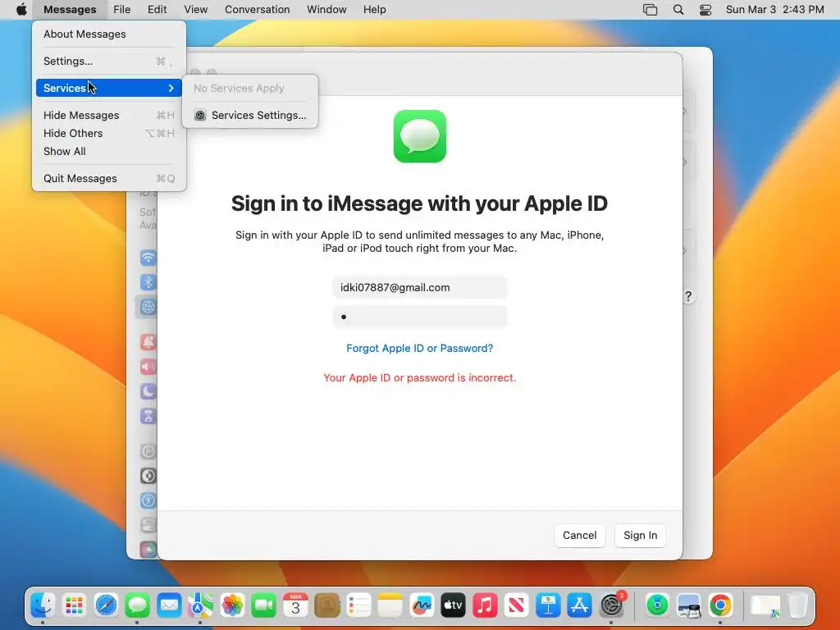Open Contacts from the dock
The width and height of the screenshot is (840, 630).
coord(327,605)
